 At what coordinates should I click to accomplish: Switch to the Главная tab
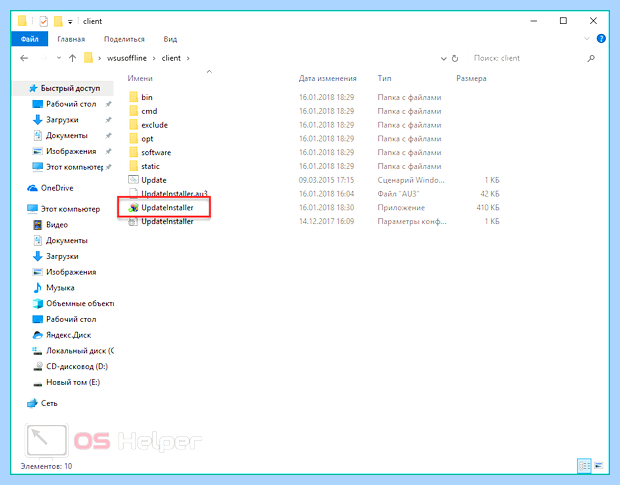71,39
